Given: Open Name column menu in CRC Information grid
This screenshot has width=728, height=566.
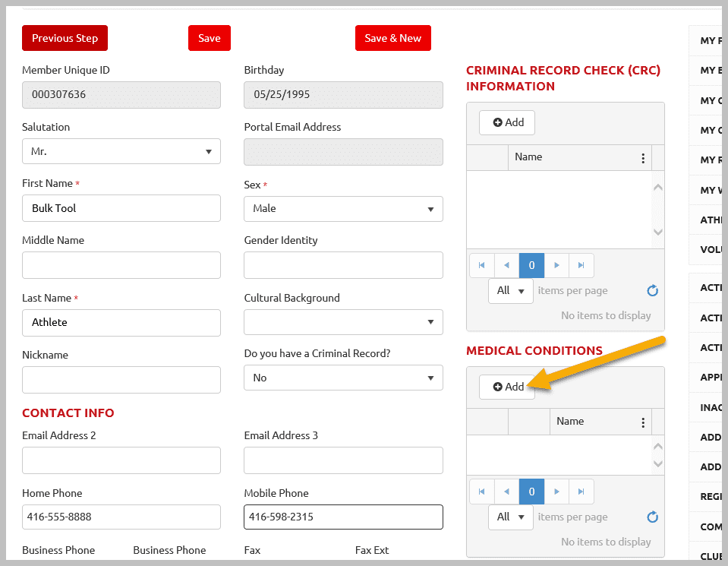Looking at the screenshot, I should click(643, 158).
